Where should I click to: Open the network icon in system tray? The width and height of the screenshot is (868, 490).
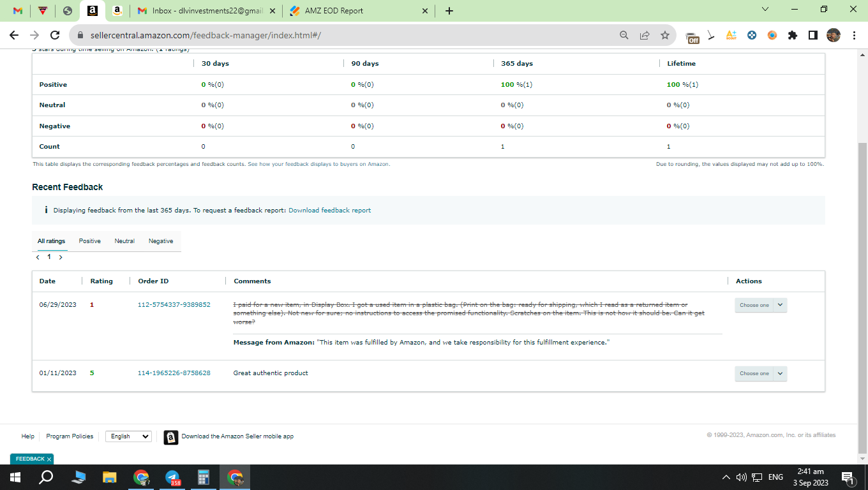click(758, 477)
